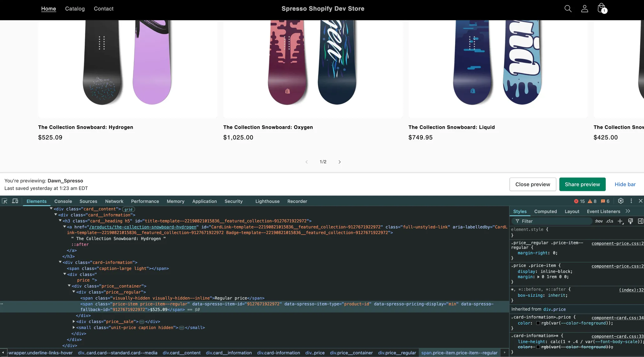This screenshot has width=644, height=357.
Task: Expand collapsed ellipsis in unit-price small element
Action: (x=182, y=328)
